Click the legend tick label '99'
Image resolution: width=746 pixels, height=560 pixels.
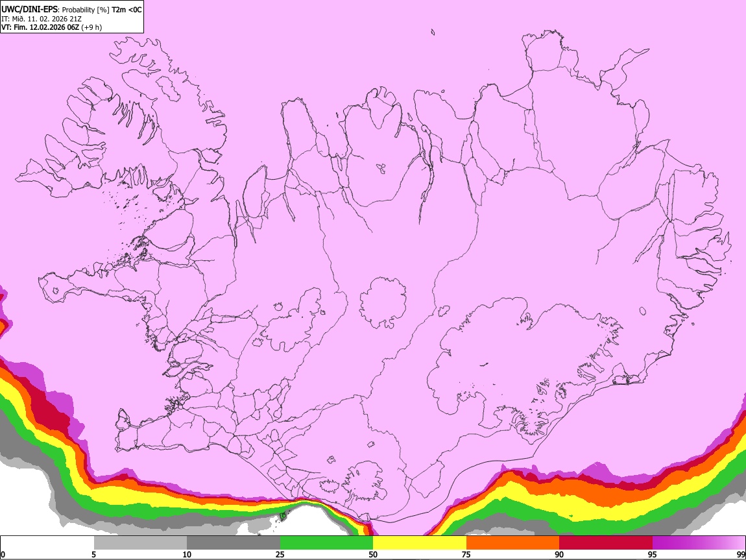pos(741,554)
